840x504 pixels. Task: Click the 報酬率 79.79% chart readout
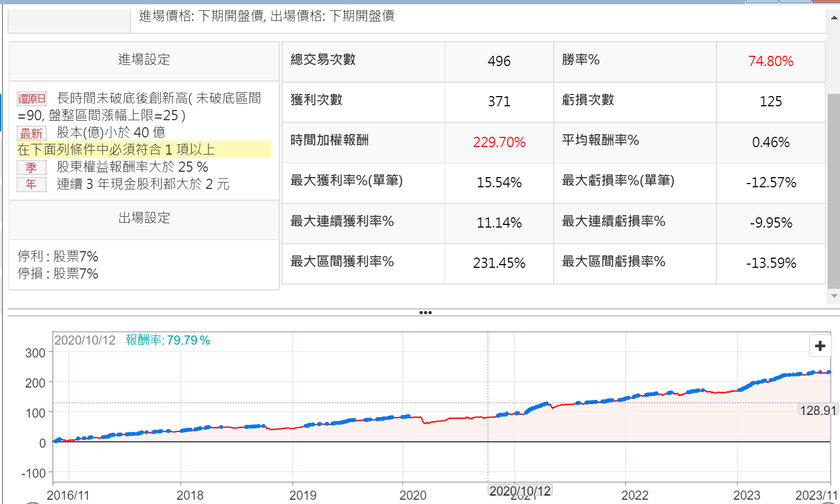click(168, 340)
